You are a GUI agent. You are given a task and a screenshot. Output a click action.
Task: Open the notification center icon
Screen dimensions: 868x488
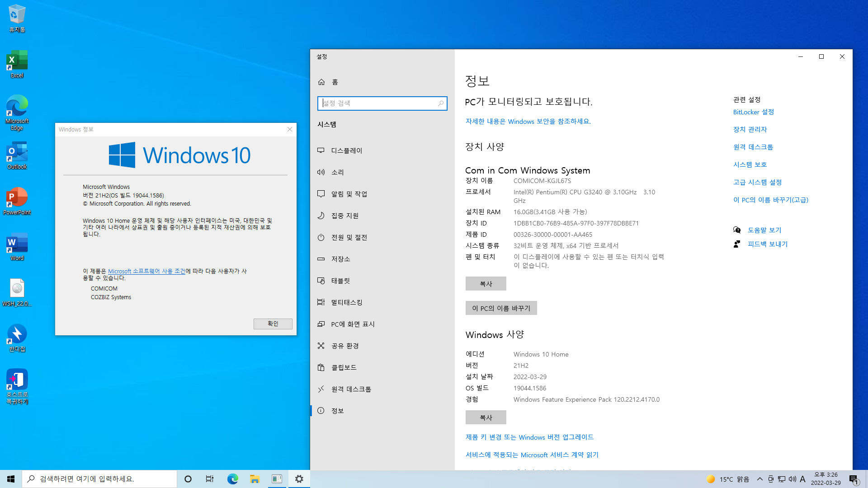[x=854, y=479]
